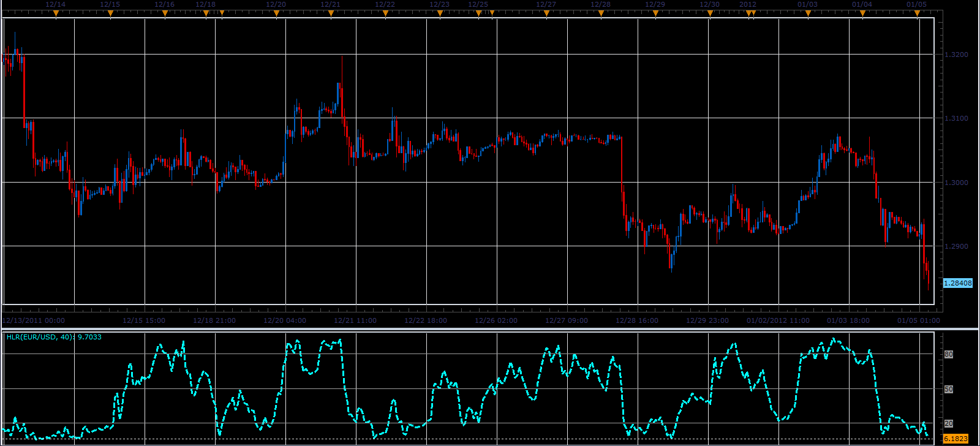Viewport: 980px width, 446px height.
Task: Click the 1.3200 price axis label
Action: 957,55
